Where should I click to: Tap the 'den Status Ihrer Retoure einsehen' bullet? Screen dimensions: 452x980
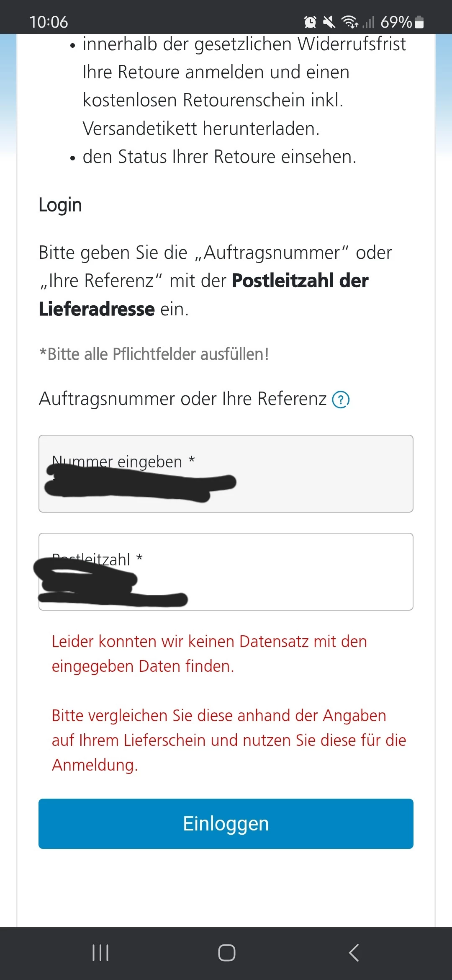point(219,157)
